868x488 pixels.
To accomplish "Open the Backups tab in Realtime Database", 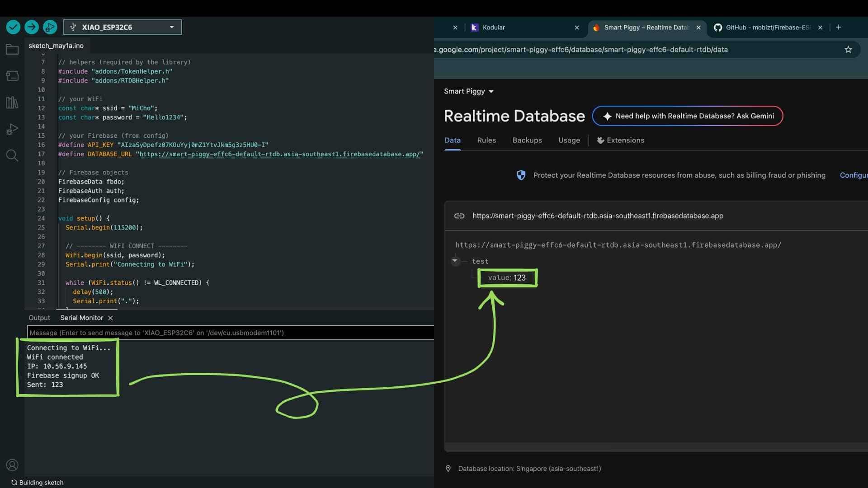I will pos(527,140).
